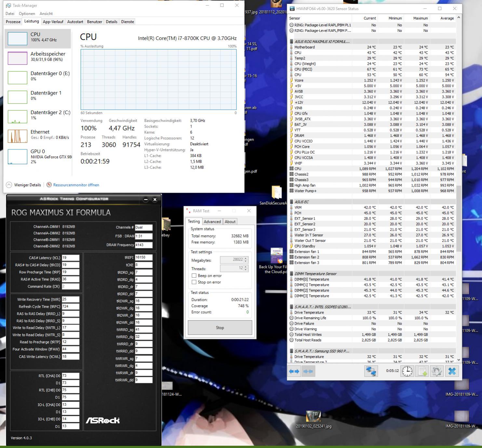This screenshot has width=482, height=448.
Task: Select Datenträger 1 performance item
Action: coord(38,97)
